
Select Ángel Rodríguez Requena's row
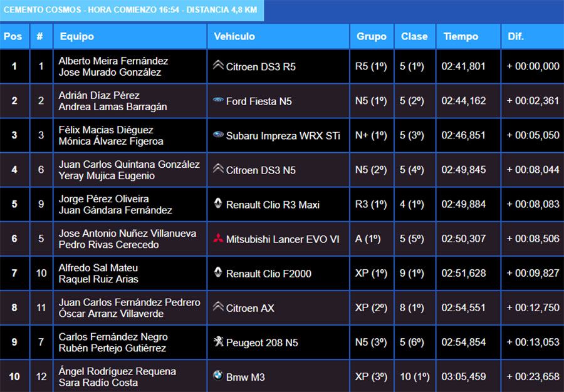117,371
